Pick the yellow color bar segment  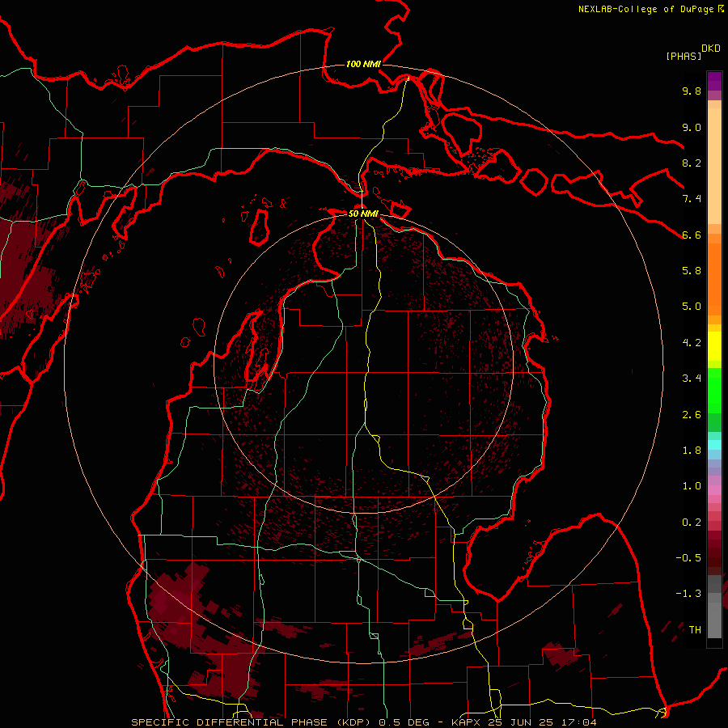point(714,346)
